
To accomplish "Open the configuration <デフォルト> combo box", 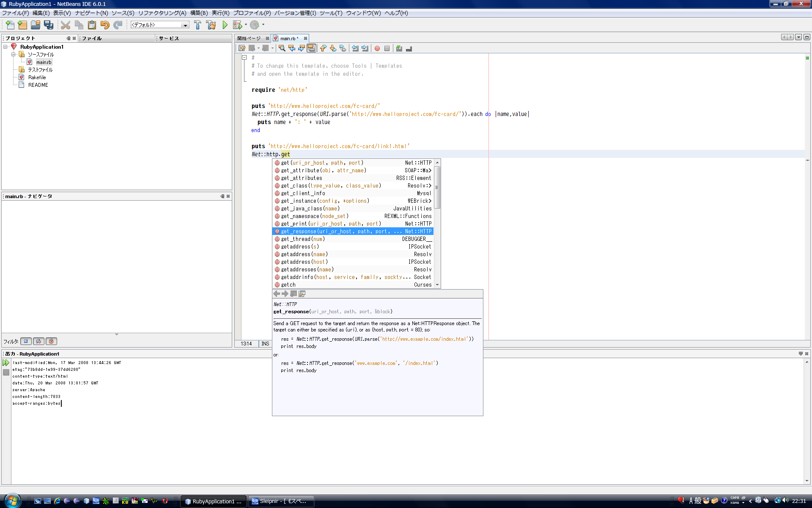I will click(x=160, y=25).
